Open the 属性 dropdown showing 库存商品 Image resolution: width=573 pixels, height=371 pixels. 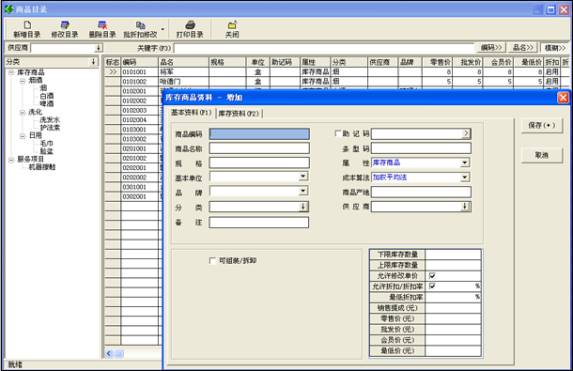(x=465, y=163)
